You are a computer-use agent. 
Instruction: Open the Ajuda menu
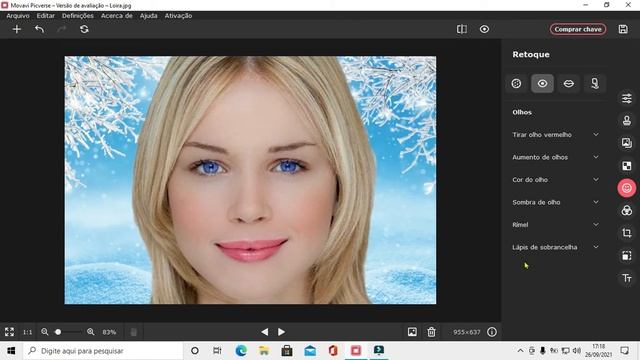(x=149, y=16)
